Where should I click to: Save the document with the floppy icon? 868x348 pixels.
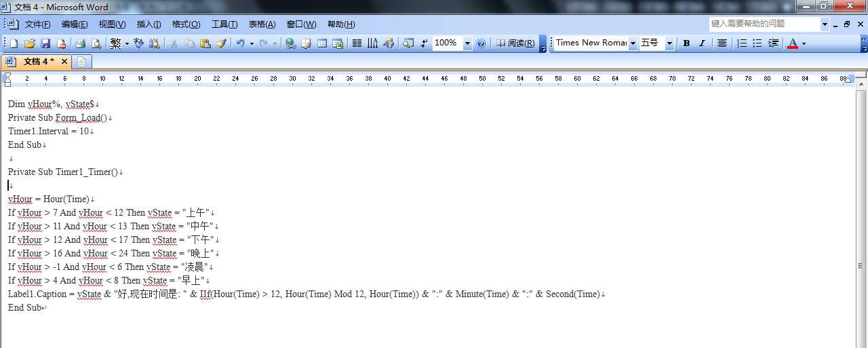[45, 43]
